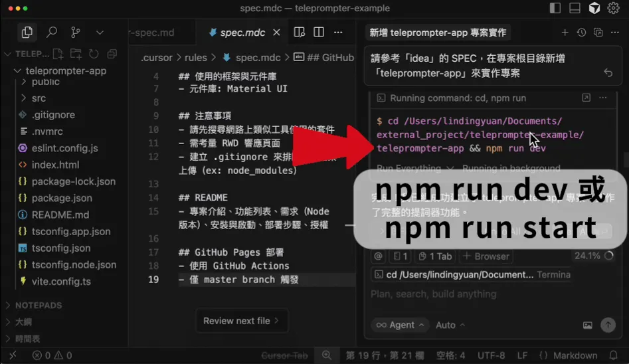The width and height of the screenshot is (629, 364).
Task: Attach an image to the chat
Action: 587,325
